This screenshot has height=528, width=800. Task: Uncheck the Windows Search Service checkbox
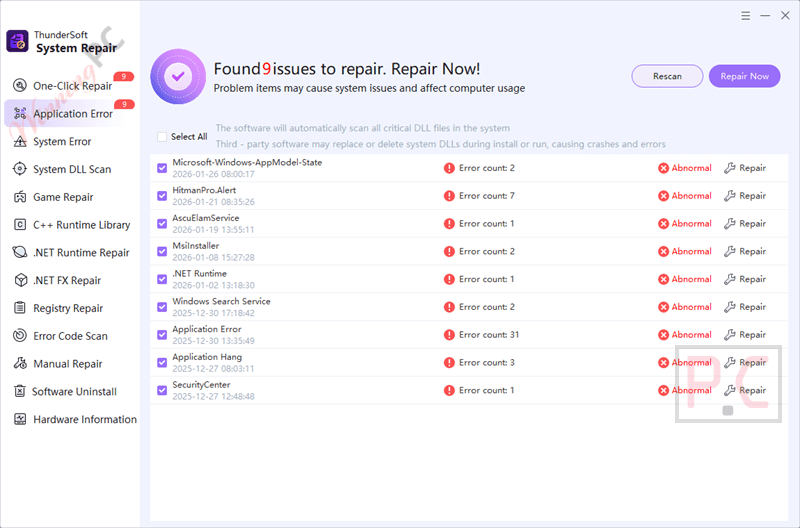162,307
